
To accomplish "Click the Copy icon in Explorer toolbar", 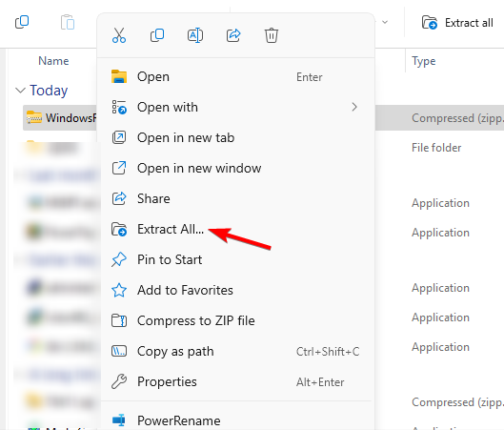I will point(22,22).
